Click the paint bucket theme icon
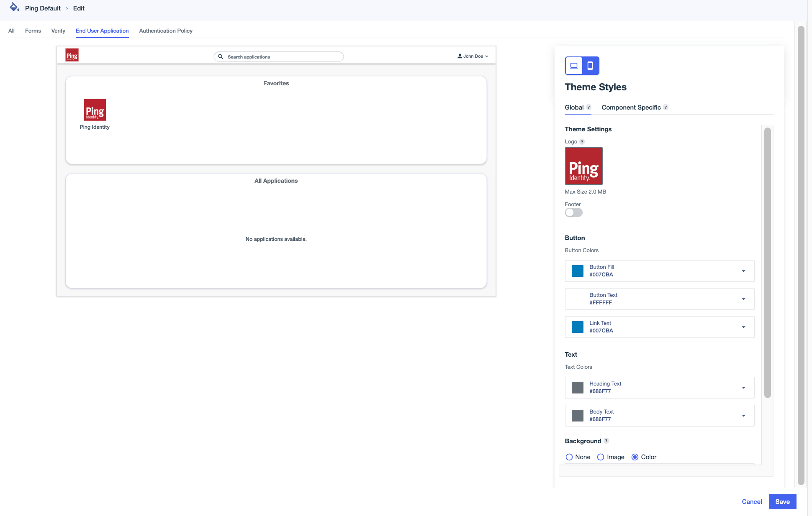This screenshot has height=516, width=812. click(x=14, y=7)
